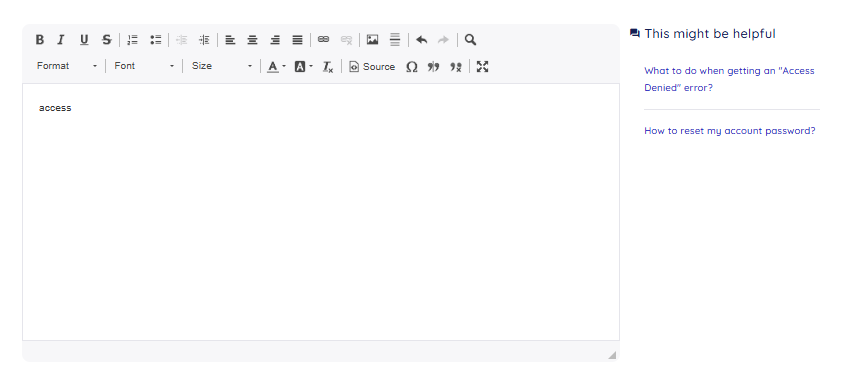
Task: Click the remove block quote icon
Action: (456, 67)
